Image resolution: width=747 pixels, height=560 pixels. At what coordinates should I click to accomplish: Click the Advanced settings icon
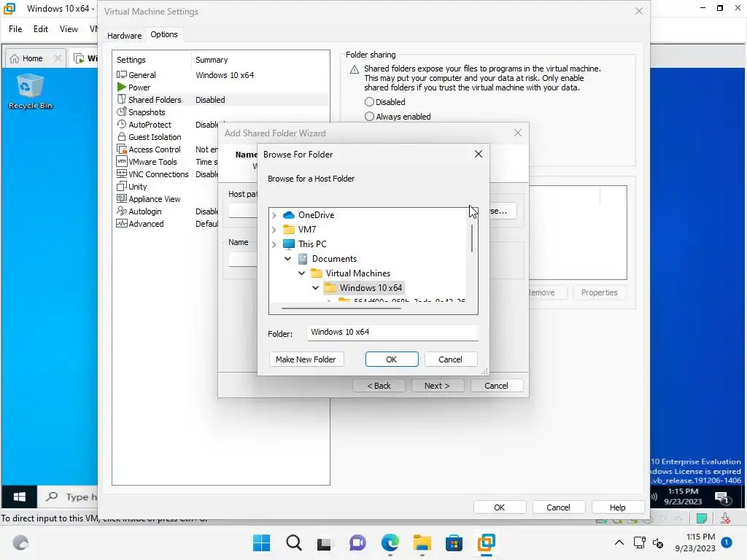tap(122, 223)
